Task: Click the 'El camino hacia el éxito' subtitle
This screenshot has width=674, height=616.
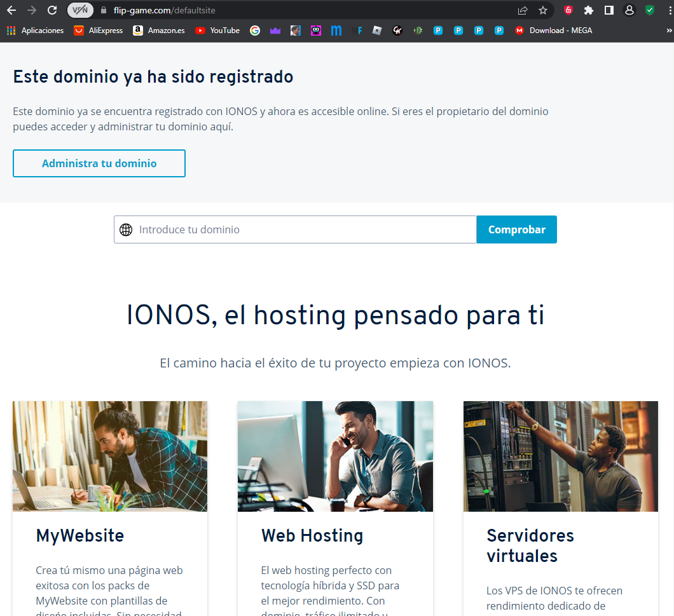Action: click(x=335, y=363)
